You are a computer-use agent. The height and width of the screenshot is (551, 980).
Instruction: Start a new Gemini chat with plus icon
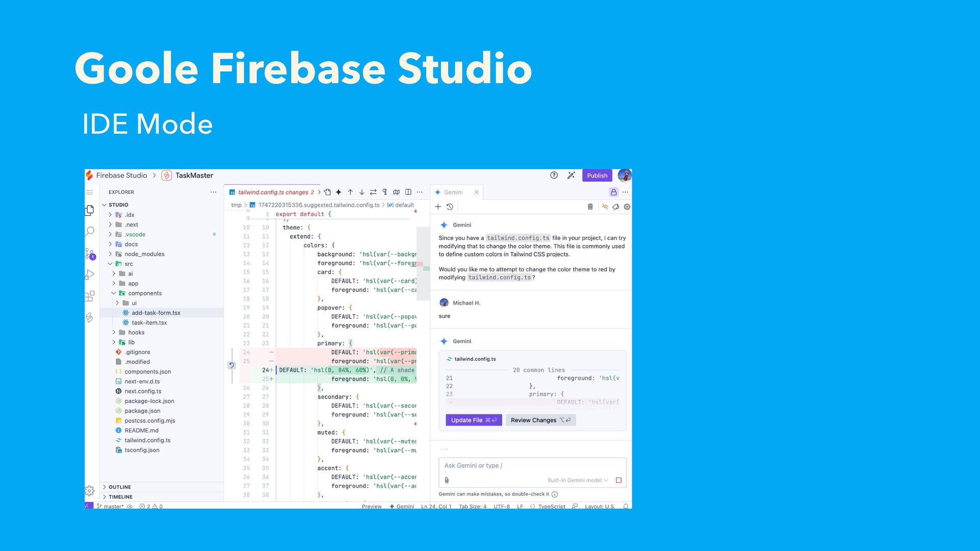(x=438, y=207)
